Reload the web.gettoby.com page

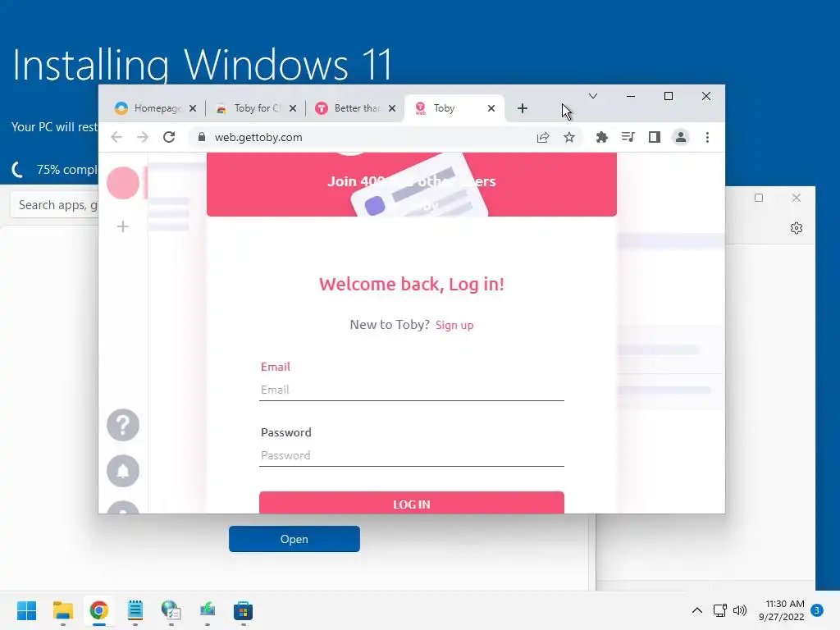(169, 138)
